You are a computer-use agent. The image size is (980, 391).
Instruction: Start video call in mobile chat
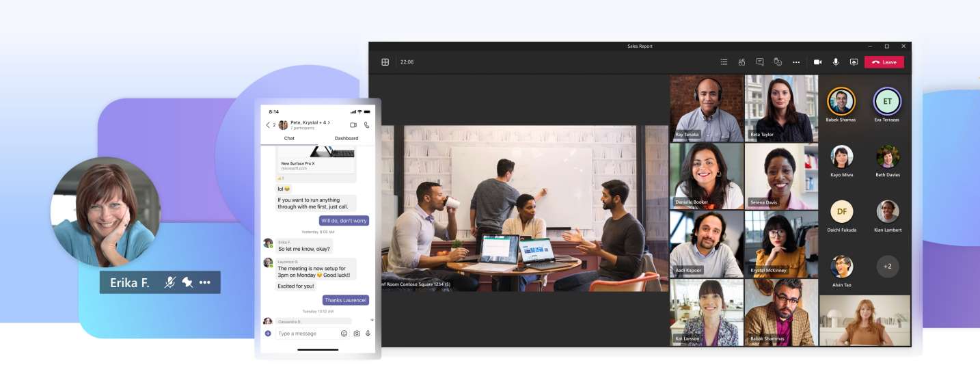(353, 125)
